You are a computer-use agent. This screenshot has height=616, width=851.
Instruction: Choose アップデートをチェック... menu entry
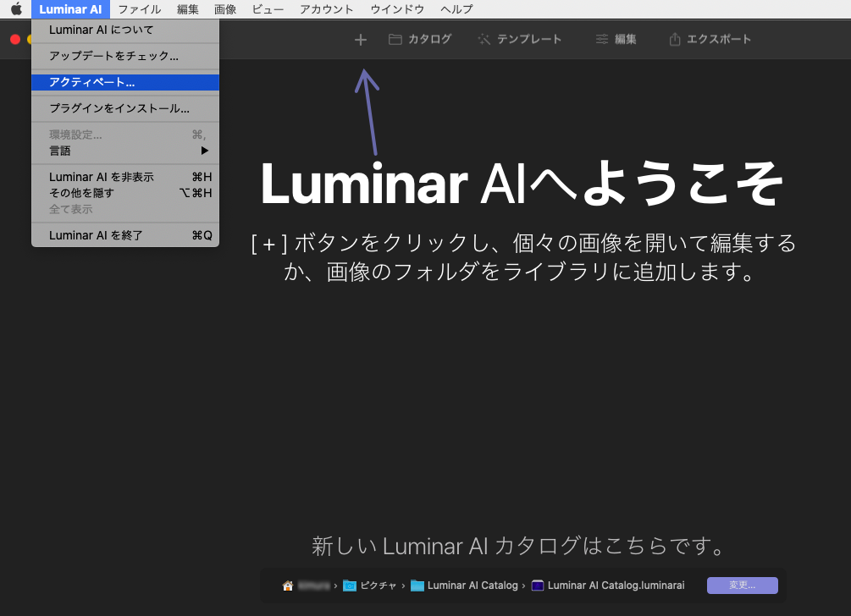tap(125, 57)
